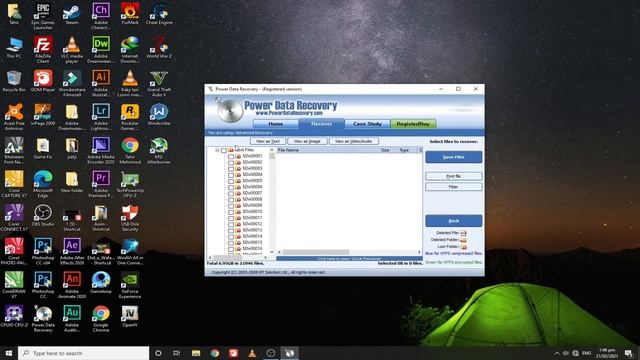Sort by the Type column header
Image resolution: width=640 pixels, height=360 pixels.
[x=404, y=150]
